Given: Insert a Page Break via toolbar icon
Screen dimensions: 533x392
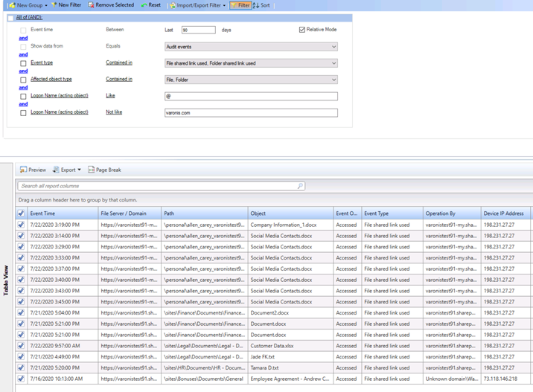Looking at the screenshot, I should coord(91,170).
